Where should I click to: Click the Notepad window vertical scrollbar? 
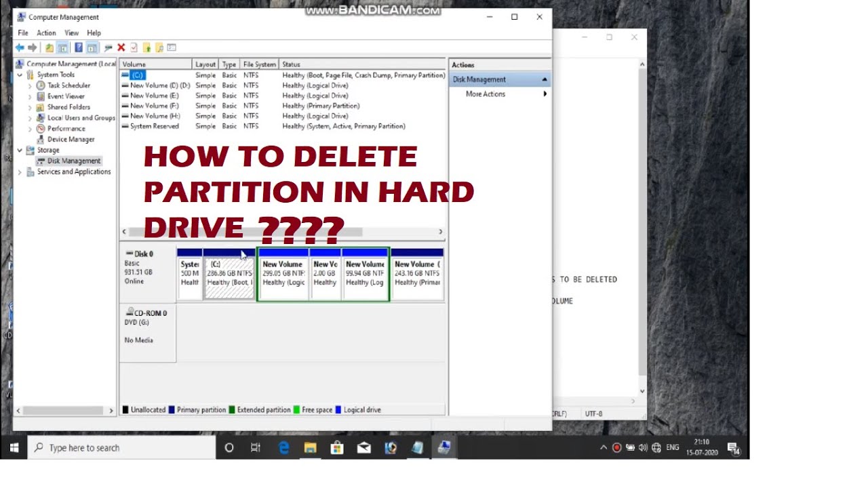pyautogui.click(x=642, y=228)
